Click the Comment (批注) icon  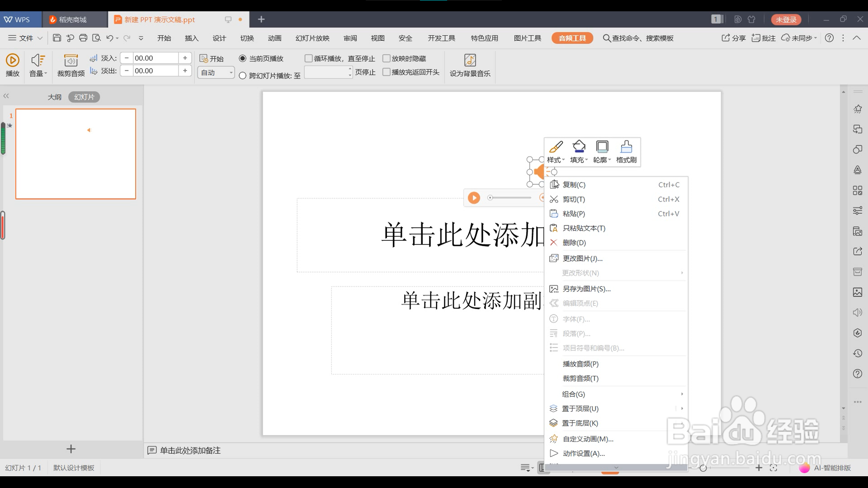pyautogui.click(x=756, y=38)
